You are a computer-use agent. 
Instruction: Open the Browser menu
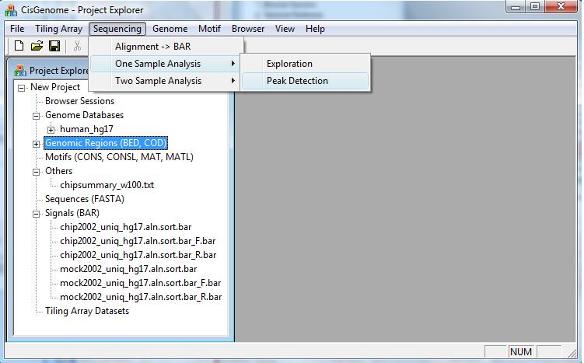pyautogui.click(x=248, y=29)
